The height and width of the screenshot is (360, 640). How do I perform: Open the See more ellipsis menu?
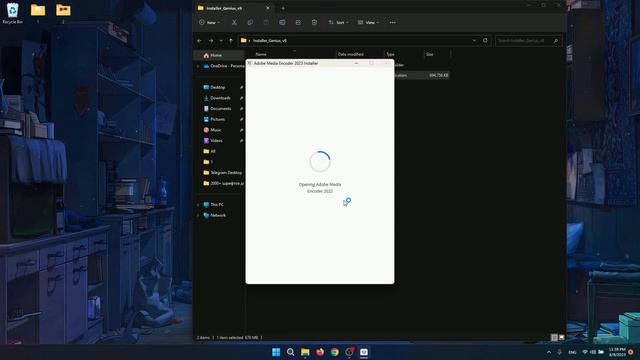(393, 22)
